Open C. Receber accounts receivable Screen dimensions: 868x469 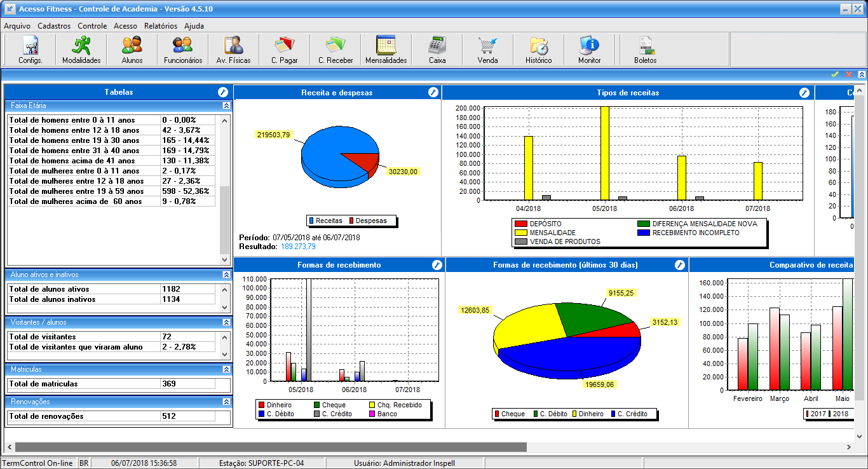(x=336, y=50)
